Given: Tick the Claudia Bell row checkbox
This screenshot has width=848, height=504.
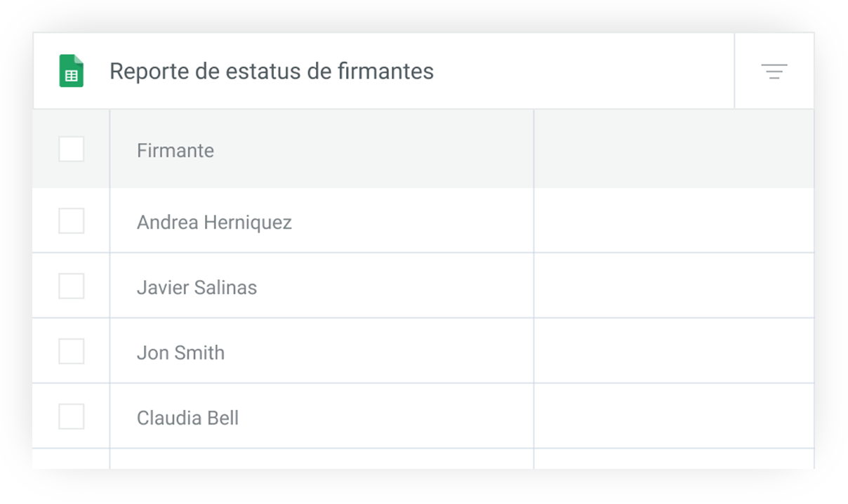Looking at the screenshot, I should 71,417.
